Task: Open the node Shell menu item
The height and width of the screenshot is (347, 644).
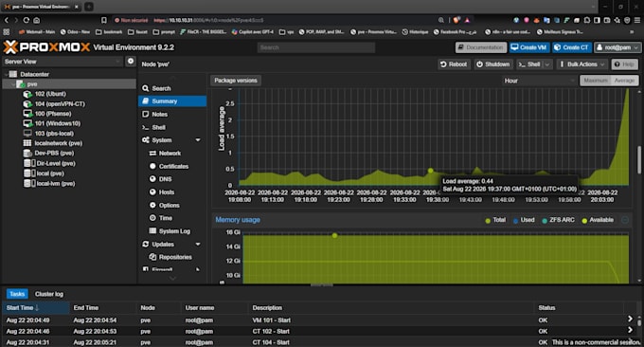Action: point(158,127)
